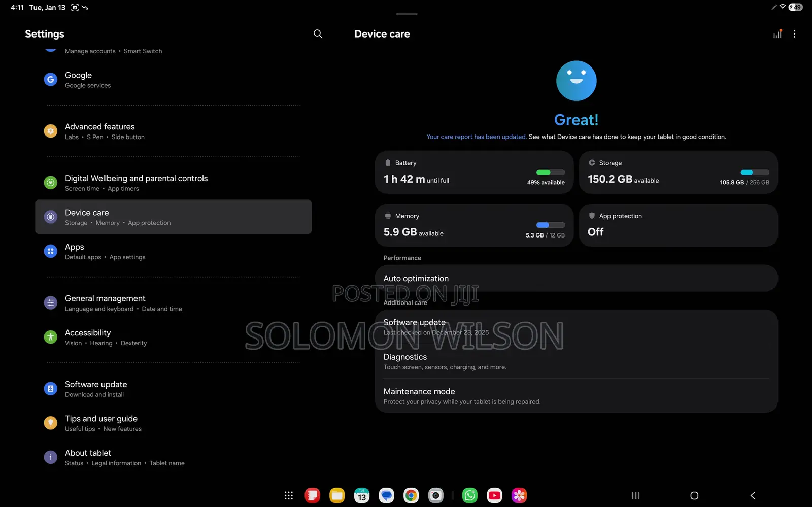The image size is (812, 507).
Task: Open Accessibility settings in sidebar
Action: click(173, 337)
